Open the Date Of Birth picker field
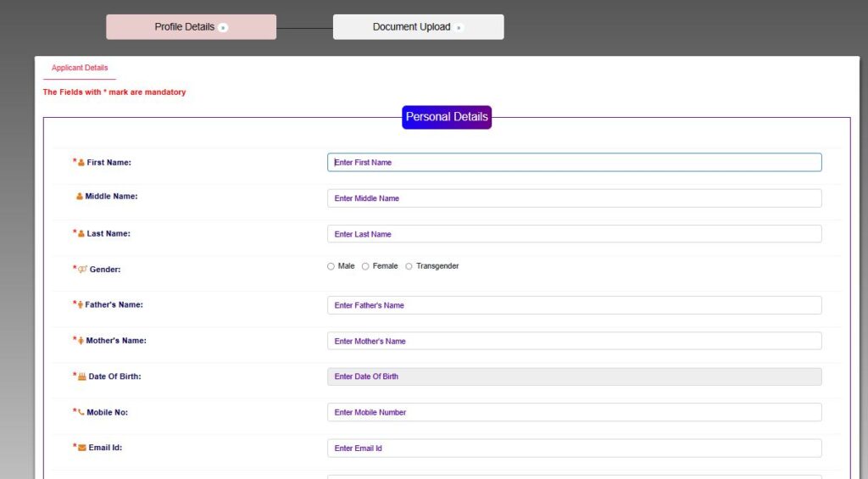Viewport: 868px width, 479px height. tap(575, 376)
